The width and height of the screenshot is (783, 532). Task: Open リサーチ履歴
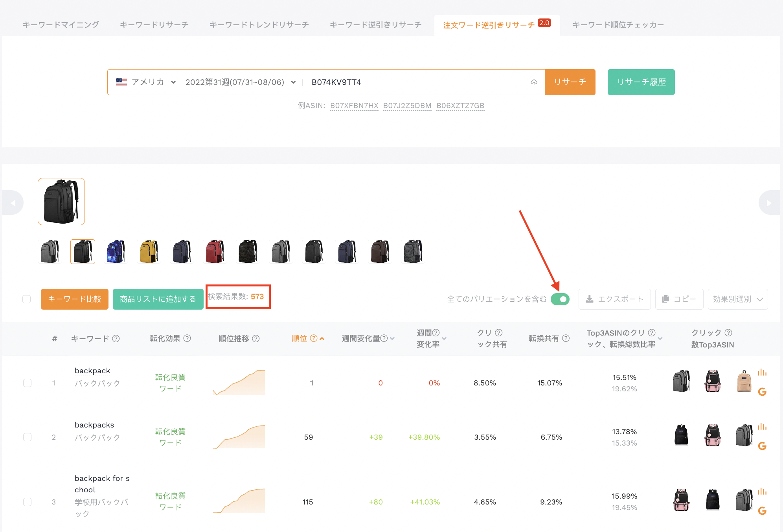click(641, 82)
